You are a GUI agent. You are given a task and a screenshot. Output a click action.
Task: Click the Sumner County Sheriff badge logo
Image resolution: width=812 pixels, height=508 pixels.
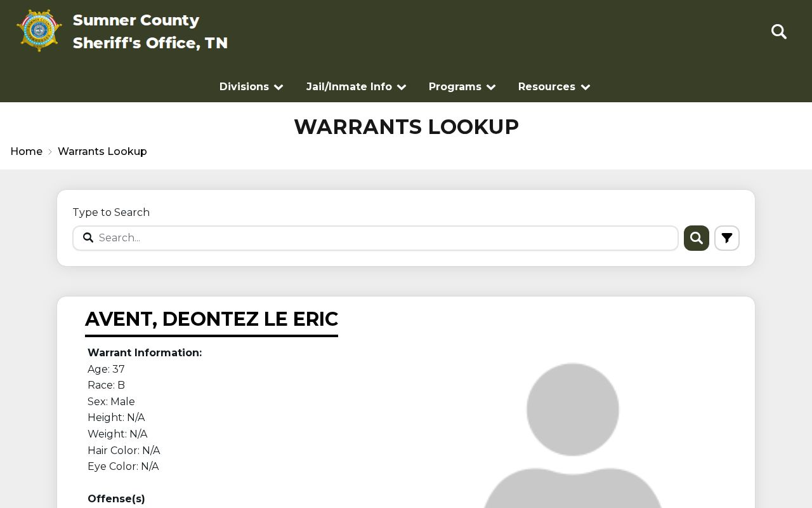(x=39, y=30)
